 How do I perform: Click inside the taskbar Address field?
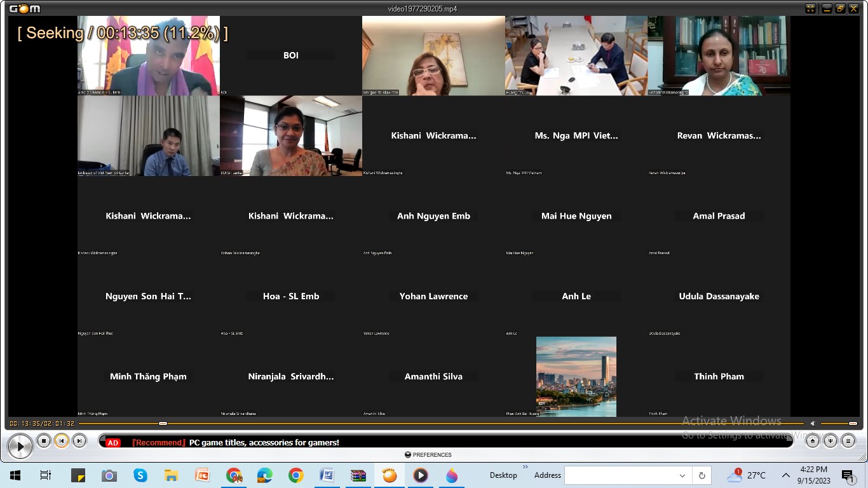point(621,475)
